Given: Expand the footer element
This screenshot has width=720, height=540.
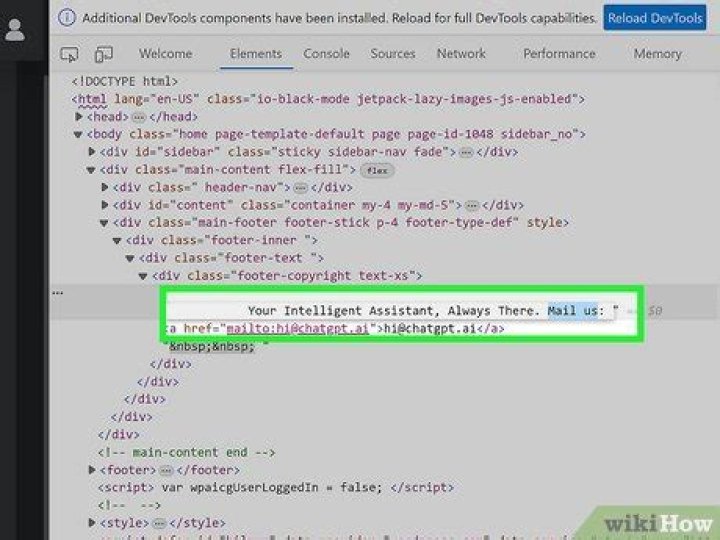Looking at the screenshot, I should (x=91, y=470).
